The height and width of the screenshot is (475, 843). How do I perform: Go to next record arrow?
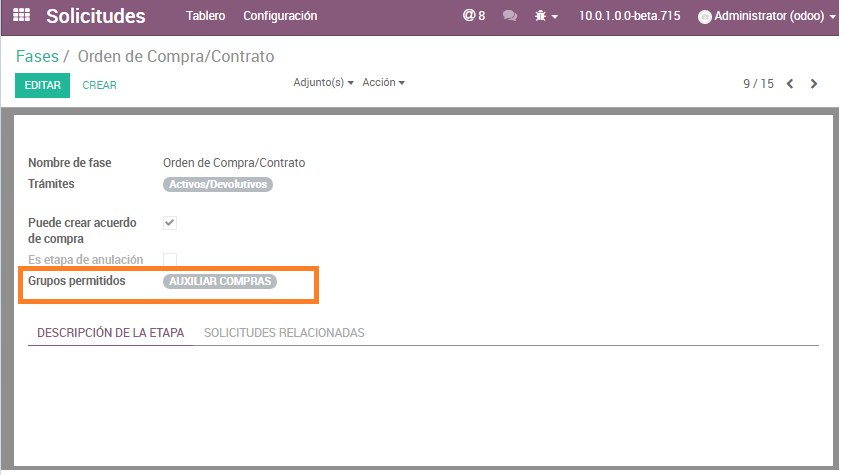pos(814,84)
